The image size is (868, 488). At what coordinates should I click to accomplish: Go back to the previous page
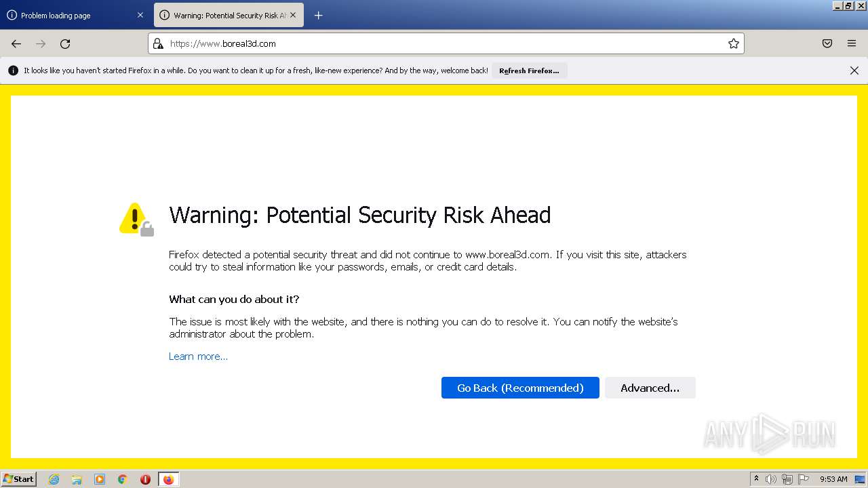(16, 43)
